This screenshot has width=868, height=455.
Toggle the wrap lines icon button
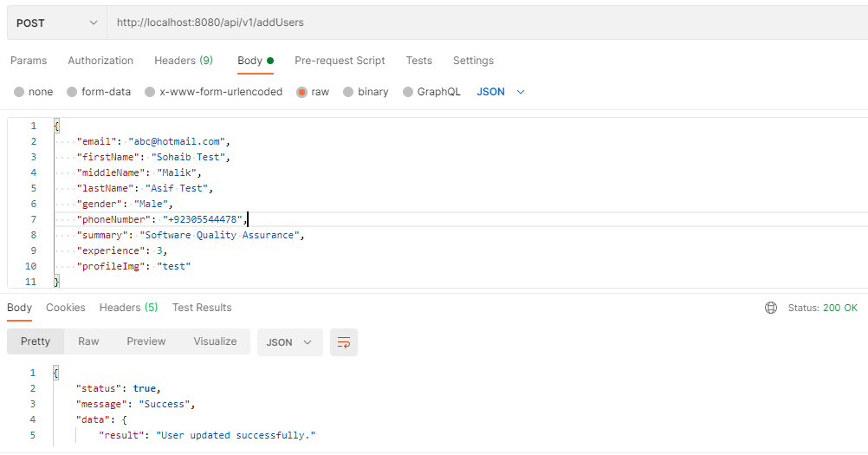click(x=344, y=342)
